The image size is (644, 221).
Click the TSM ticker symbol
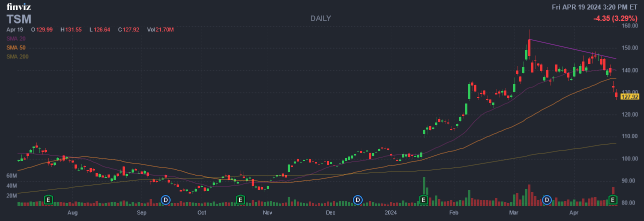pos(19,19)
